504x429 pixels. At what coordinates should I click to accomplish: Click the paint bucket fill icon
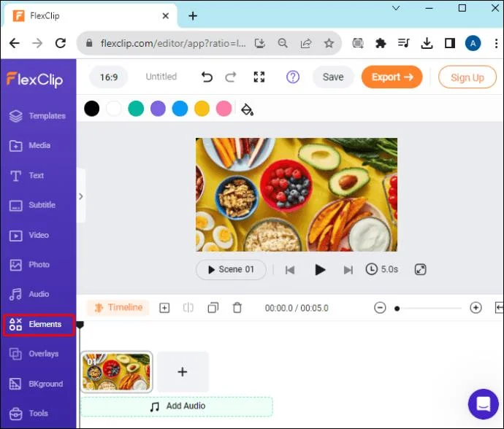[247, 109]
